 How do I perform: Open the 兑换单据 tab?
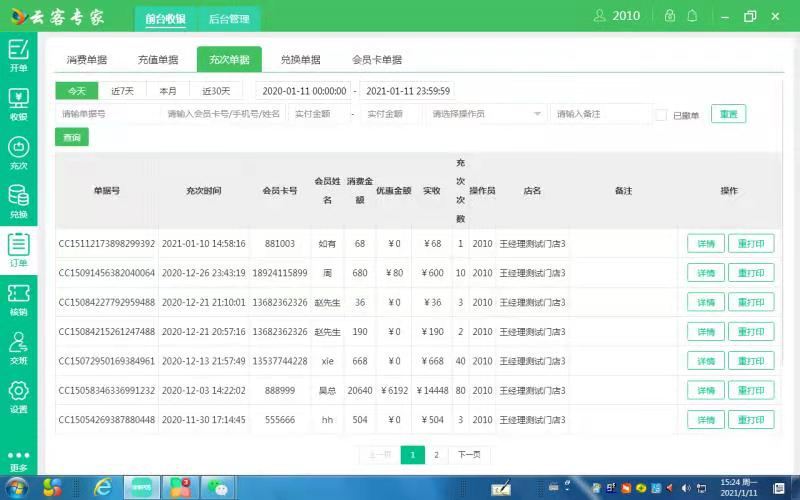tap(301, 60)
